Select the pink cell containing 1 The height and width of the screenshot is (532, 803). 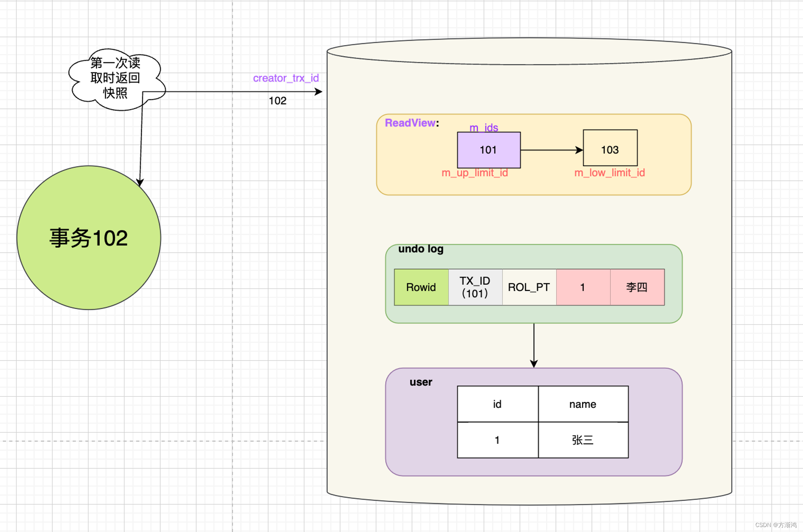click(583, 287)
